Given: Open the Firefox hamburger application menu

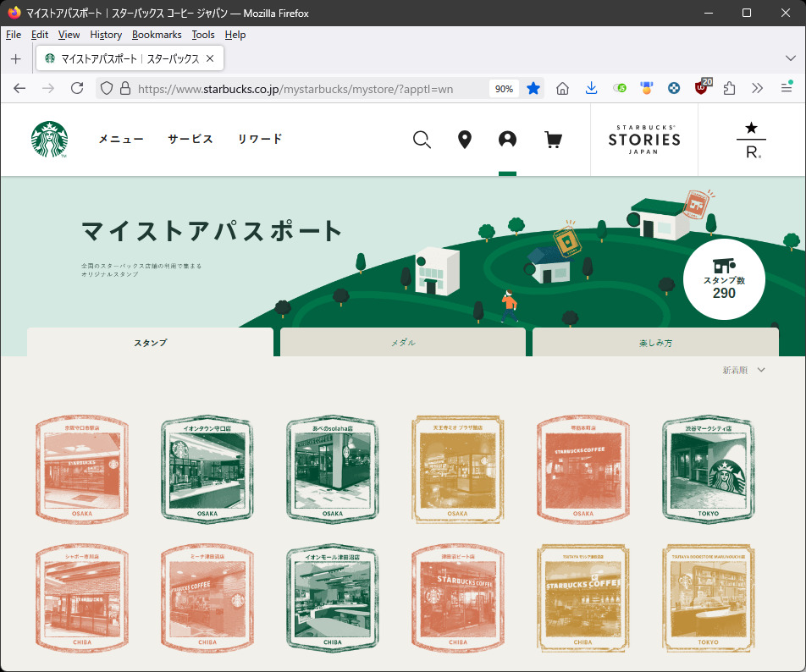Looking at the screenshot, I should pos(787,88).
